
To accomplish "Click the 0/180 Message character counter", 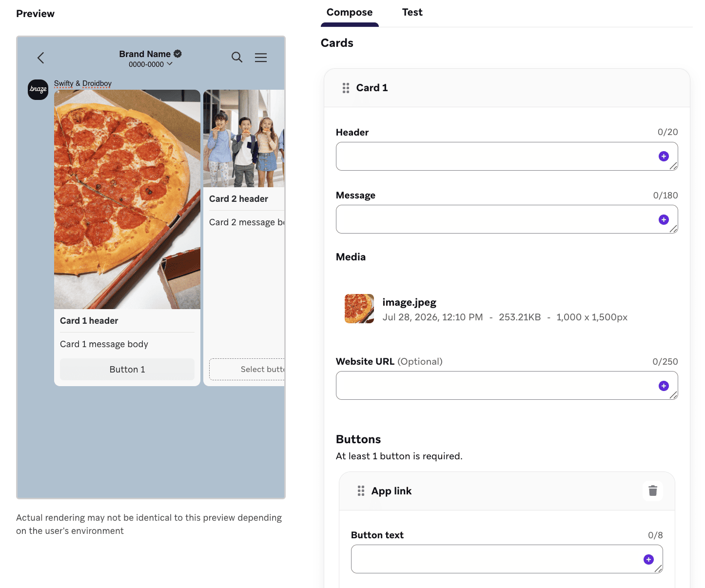I will point(666,196).
